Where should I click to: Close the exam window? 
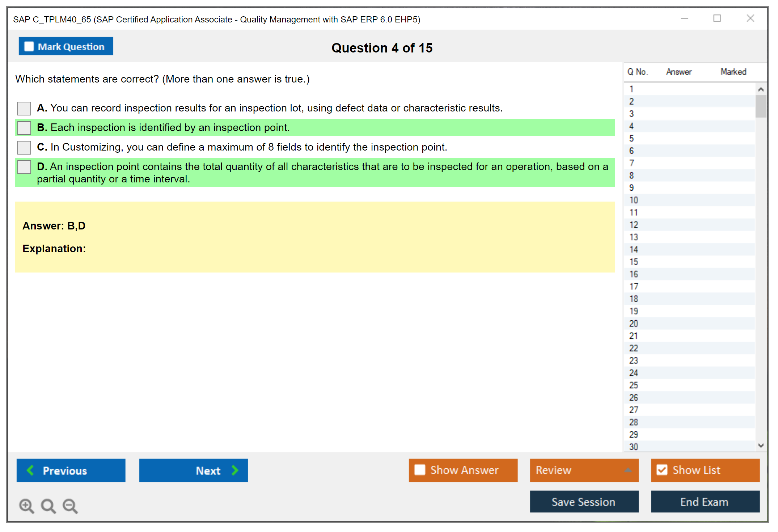tap(750, 18)
